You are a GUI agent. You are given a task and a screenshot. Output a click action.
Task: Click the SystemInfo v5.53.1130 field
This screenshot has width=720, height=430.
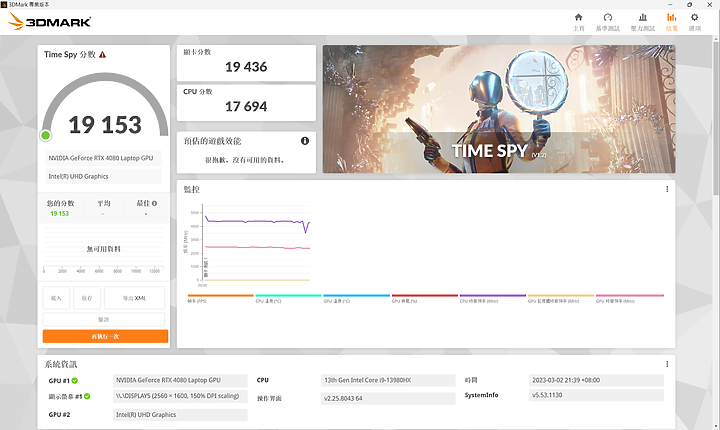[x=596, y=395]
